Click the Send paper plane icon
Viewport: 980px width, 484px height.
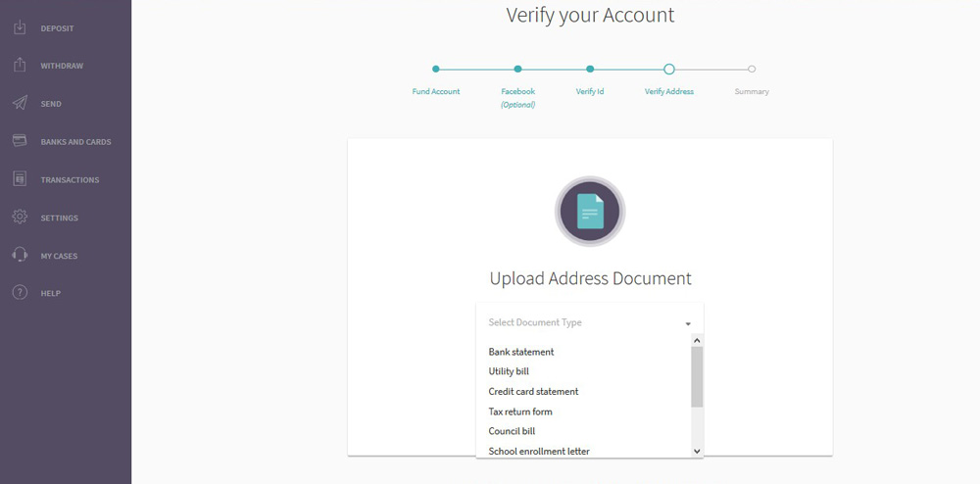(20, 103)
